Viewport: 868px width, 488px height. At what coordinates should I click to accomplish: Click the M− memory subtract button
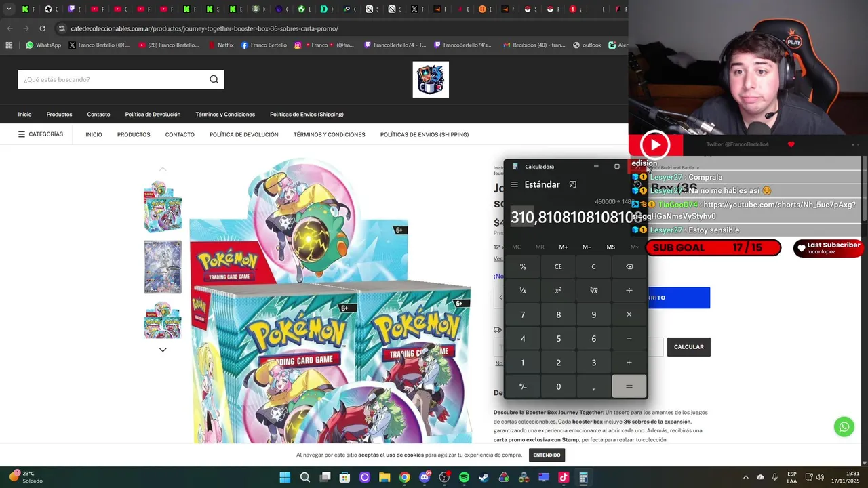[x=587, y=247]
